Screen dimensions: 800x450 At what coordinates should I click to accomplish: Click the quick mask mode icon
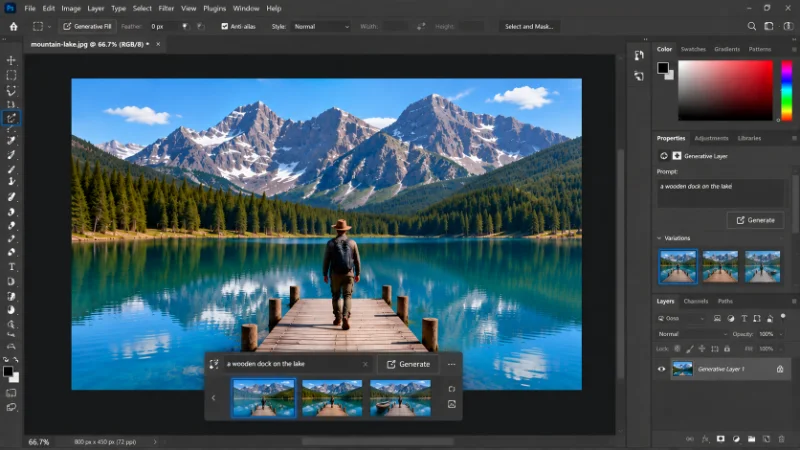point(11,393)
